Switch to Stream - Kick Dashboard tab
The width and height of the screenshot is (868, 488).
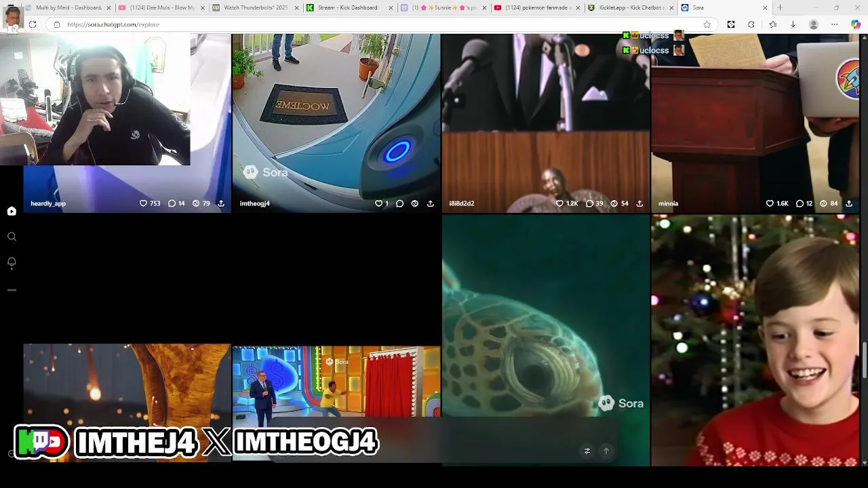click(349, 7)
